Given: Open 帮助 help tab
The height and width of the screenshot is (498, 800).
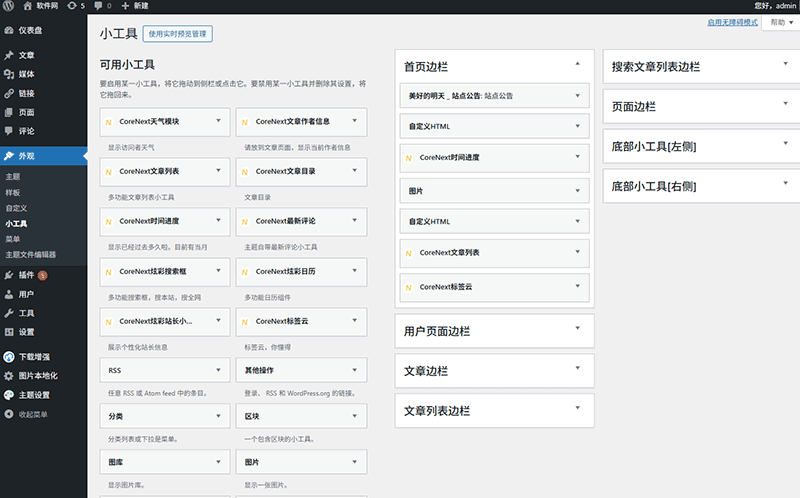Looking at the screenshot, I should (781, 22).
